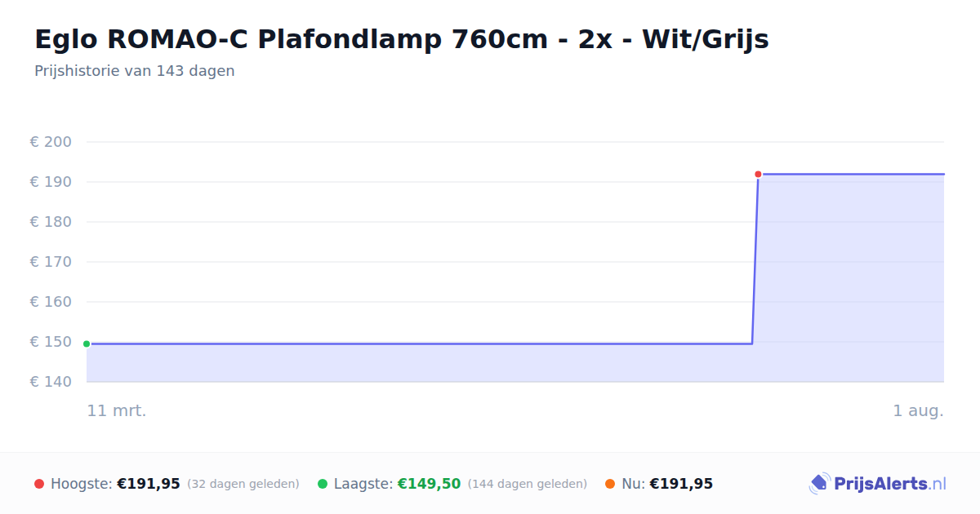
Task: Click the green lowest-price dot on chart
Action: (x=87, y=343)
